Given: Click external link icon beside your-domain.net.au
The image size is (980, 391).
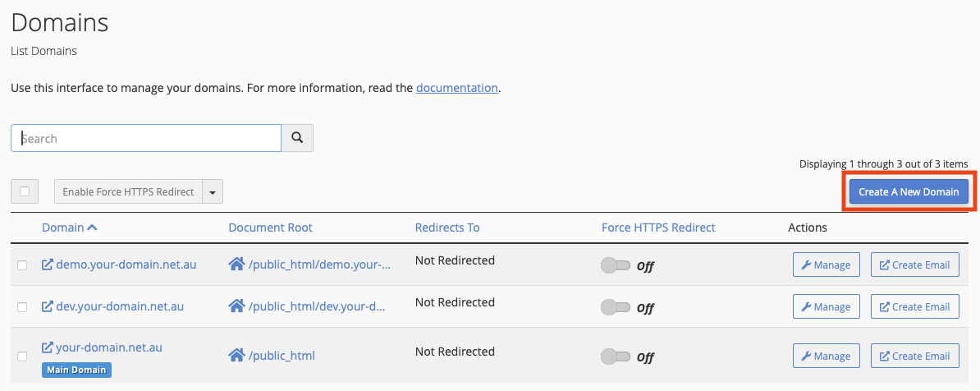Looking at the screenshot, I should click(48, 347).
